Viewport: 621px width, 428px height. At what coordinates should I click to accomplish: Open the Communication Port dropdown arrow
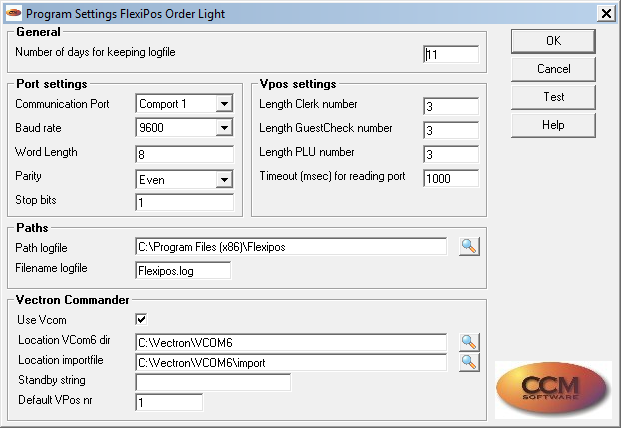224,104
